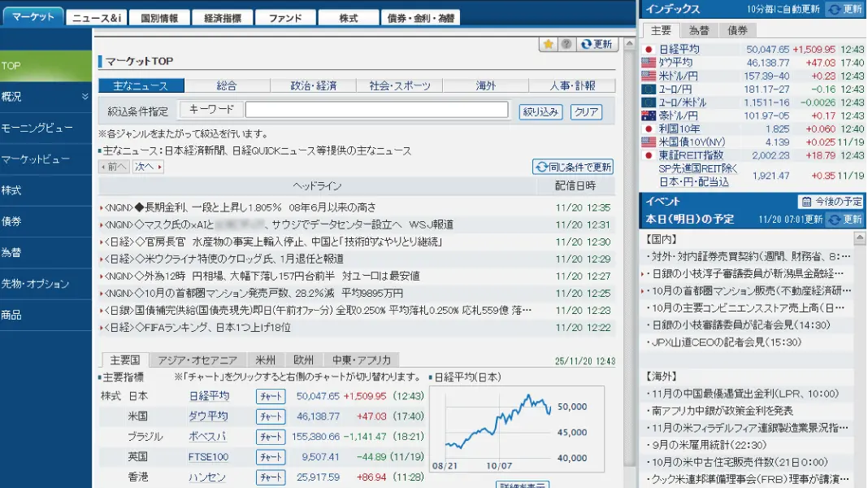The image size is (868, 488).
Task: Open 今後の予定 calendar button
Action: (x=831, y=202)
